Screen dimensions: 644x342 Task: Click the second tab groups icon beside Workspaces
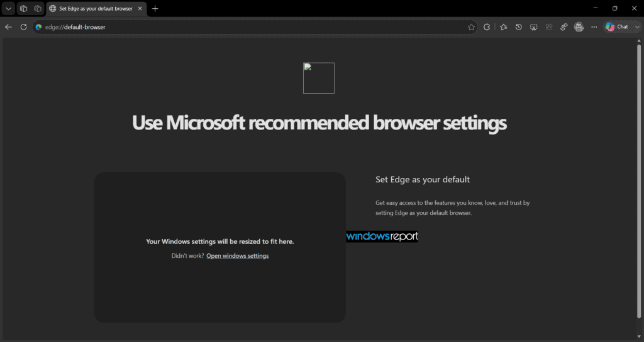[38, 9]
